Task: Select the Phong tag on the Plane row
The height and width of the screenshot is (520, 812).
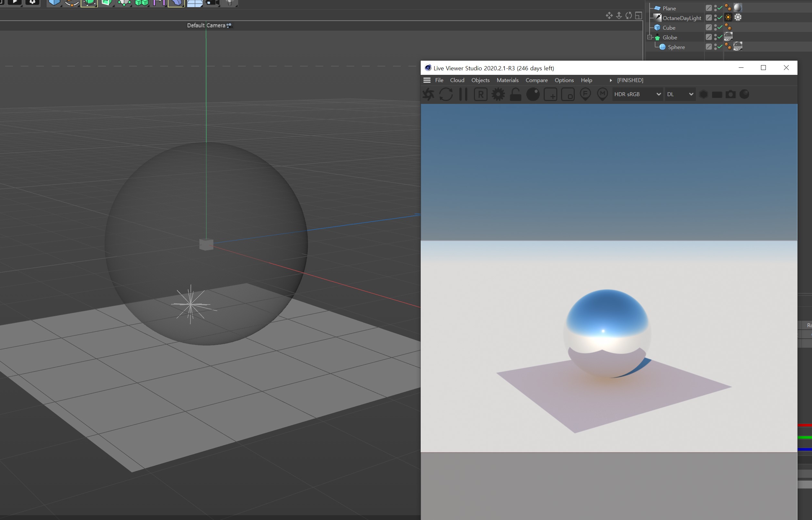Action: [728, 8]
